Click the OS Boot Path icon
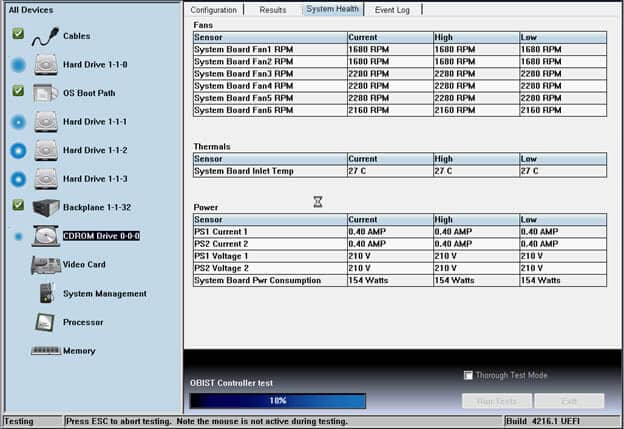Image resolution: width=624 pixels, height=429 pixels. [x=46, y=93]
